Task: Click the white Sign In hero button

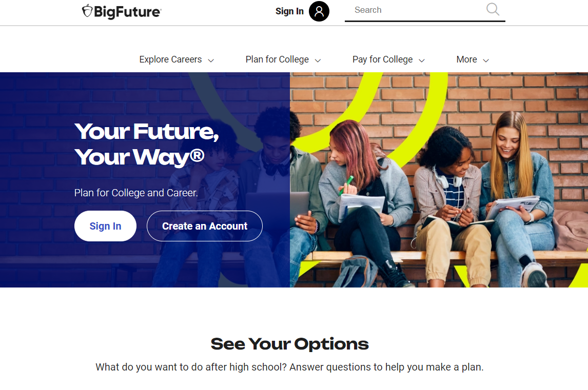Action: click(105, 226)
